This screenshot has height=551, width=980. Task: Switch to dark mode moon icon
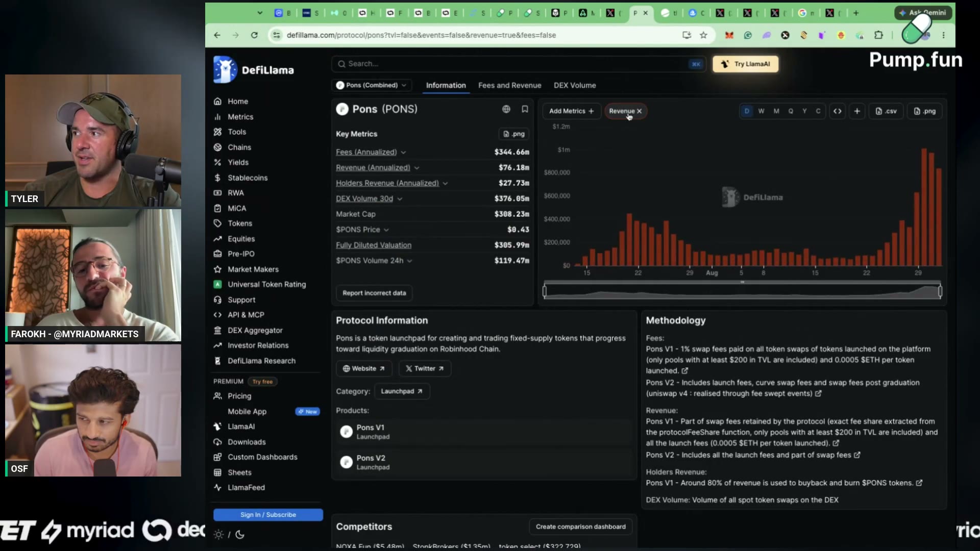tap(240, 534)
